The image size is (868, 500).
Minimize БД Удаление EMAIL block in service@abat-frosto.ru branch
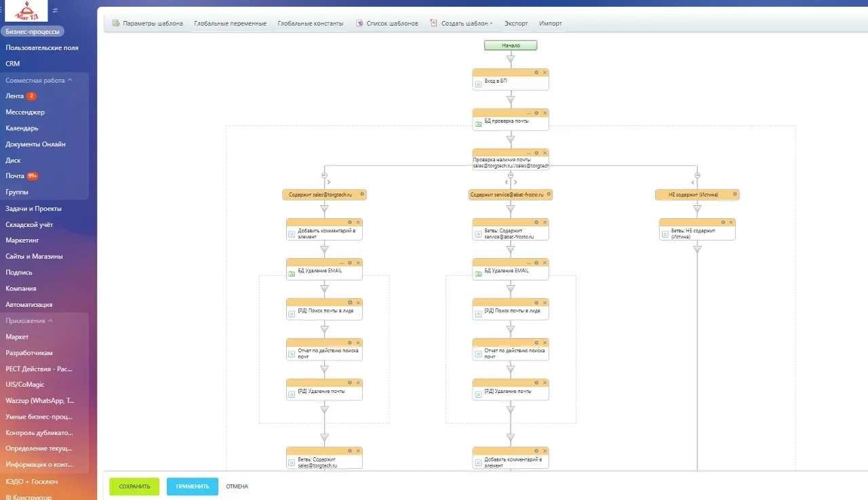click(529, 262)
